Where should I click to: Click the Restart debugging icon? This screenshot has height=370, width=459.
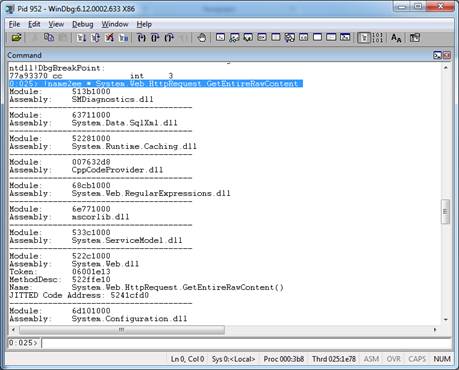[x=95, y=38]
